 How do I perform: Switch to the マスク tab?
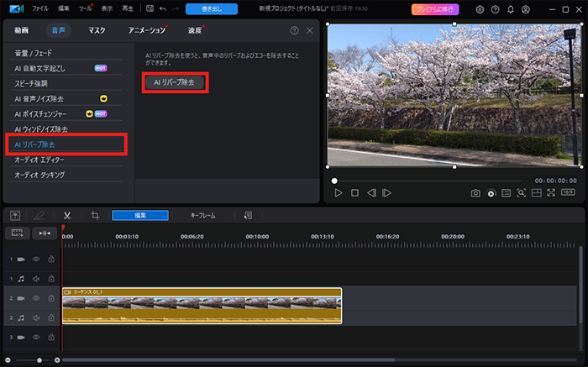[97, 30]
